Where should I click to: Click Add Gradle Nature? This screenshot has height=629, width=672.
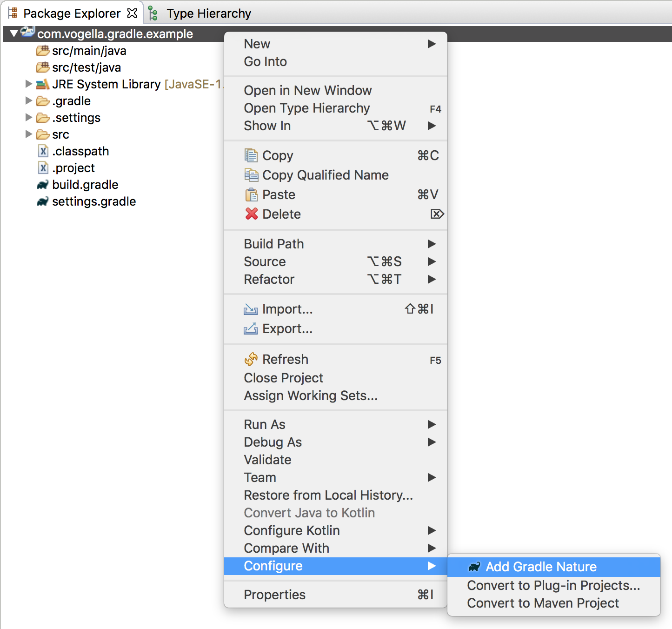tap(541, 567)
